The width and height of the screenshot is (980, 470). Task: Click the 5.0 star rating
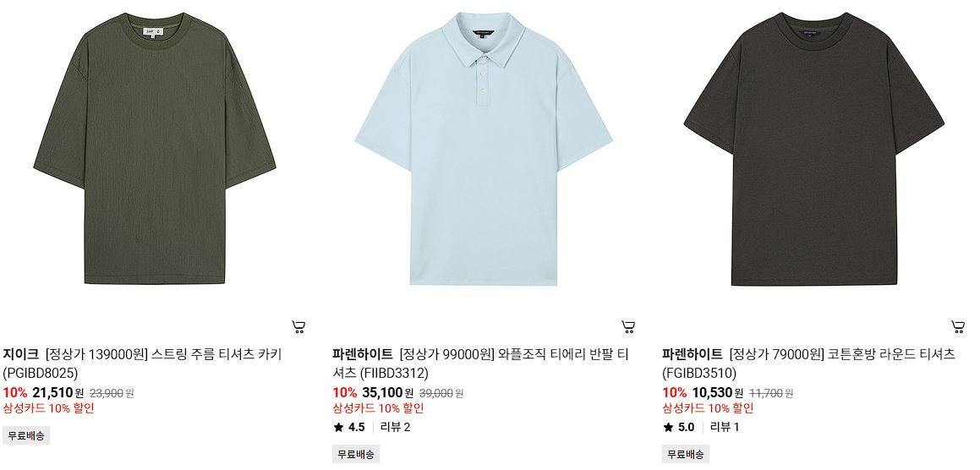[x=679, y=428]
